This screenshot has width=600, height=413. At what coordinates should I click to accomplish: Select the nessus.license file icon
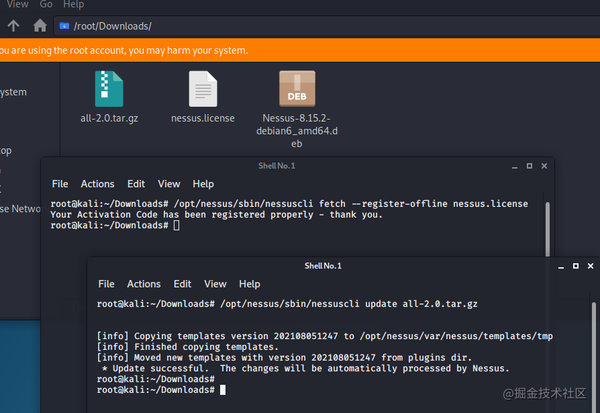click(205, 89)
